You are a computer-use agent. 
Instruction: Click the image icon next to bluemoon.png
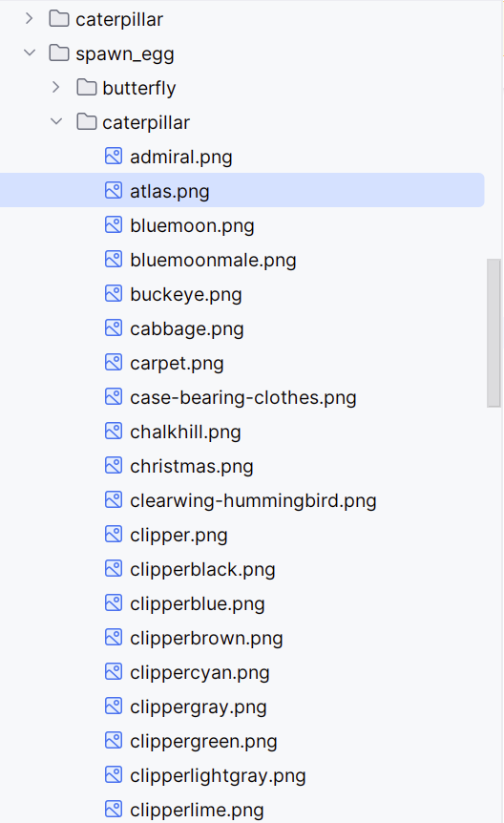pos(114,224)
